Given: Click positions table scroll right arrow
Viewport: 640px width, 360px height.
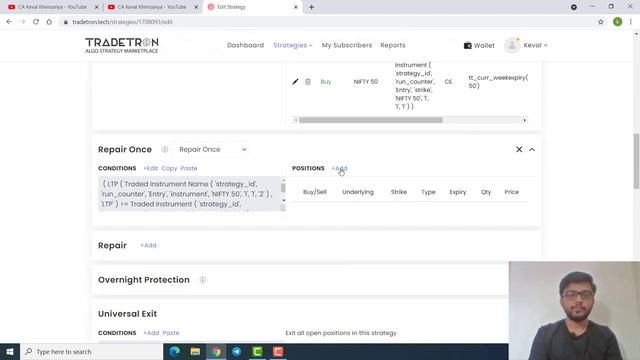Looking at the screenshot, I should pos(524,120).
